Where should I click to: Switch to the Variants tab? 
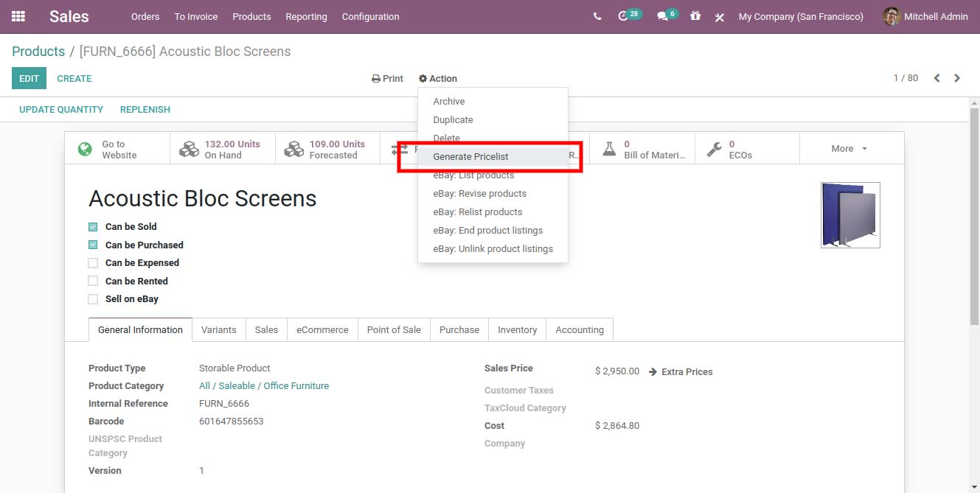point(219,330)
